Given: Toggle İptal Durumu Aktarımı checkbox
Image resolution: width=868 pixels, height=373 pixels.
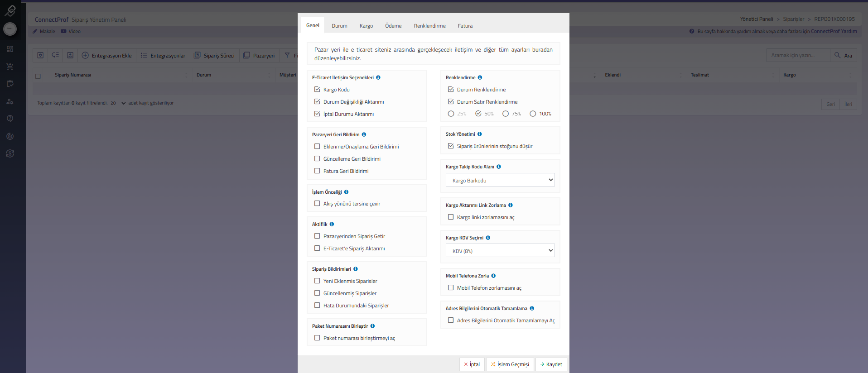Looking at the screenshot, I should tap(317, 114).
